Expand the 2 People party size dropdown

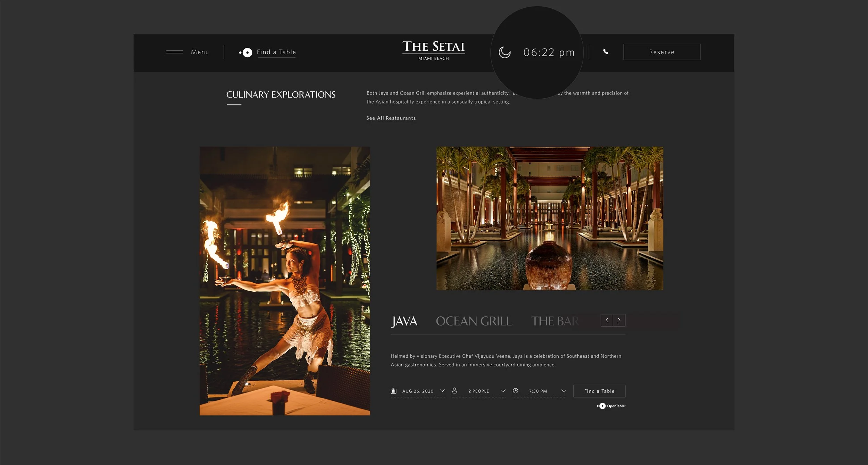coord(503,391)
